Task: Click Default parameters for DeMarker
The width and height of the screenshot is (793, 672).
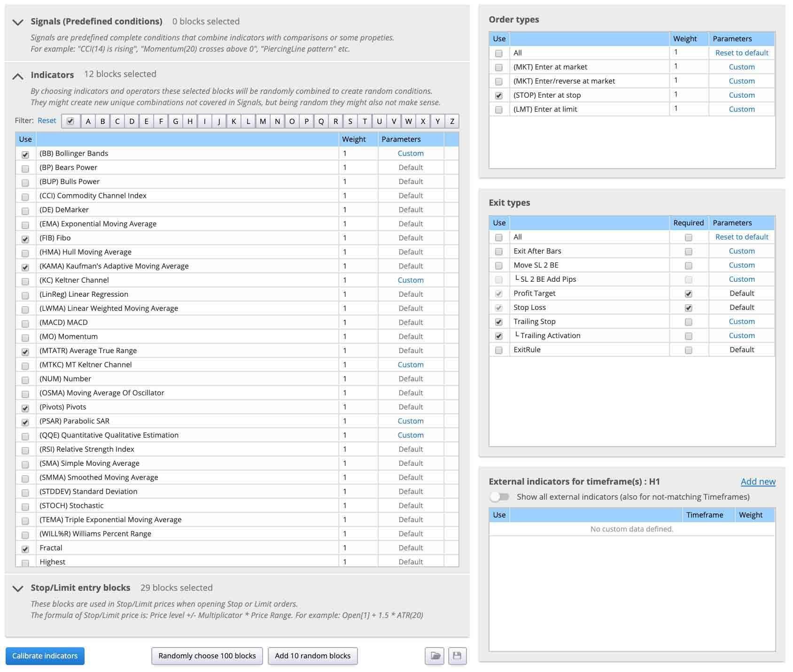Action: 411,210
